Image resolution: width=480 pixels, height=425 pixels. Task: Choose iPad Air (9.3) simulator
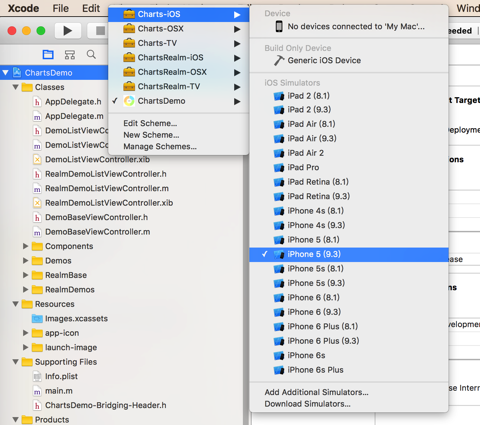(x=349, y=138)
